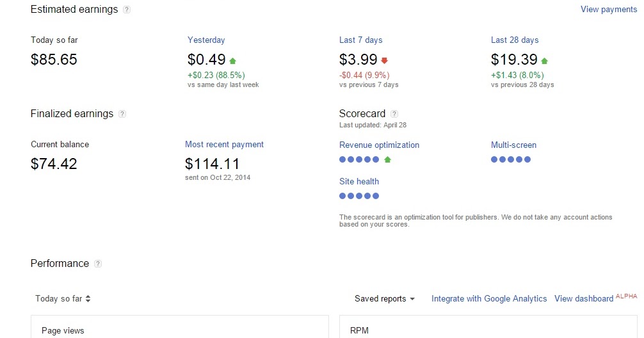Open Last 28 days earnings link
The image size is (644, 338).
pos(515,40)
